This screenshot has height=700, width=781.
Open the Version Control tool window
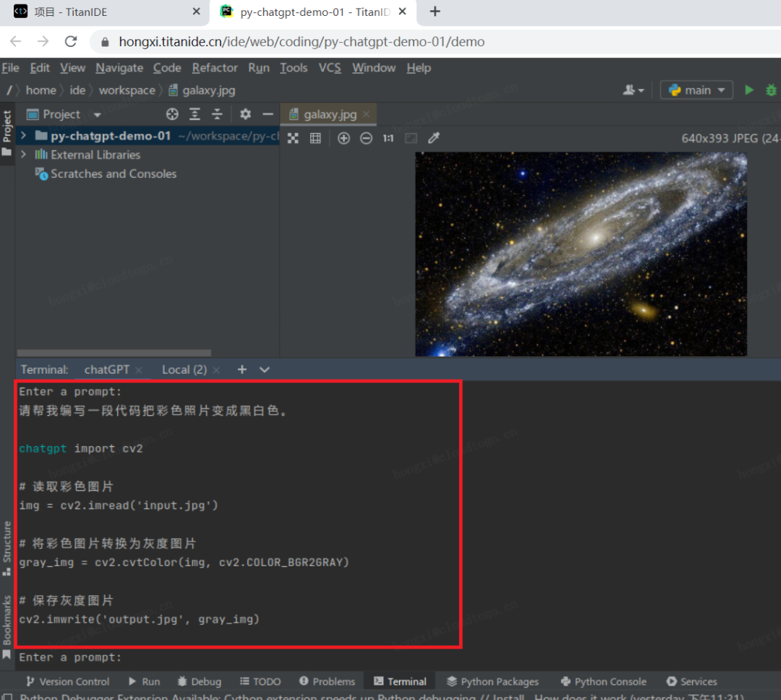pyautogui.click(x=67, y=682)
